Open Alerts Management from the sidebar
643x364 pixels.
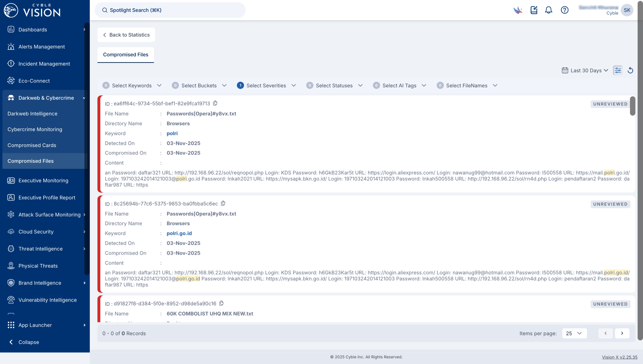42,47
